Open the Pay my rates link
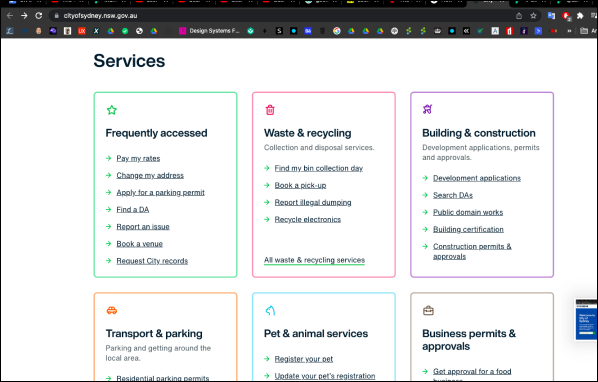This screenshot has width=598, height=382. (x=138, y=158)
